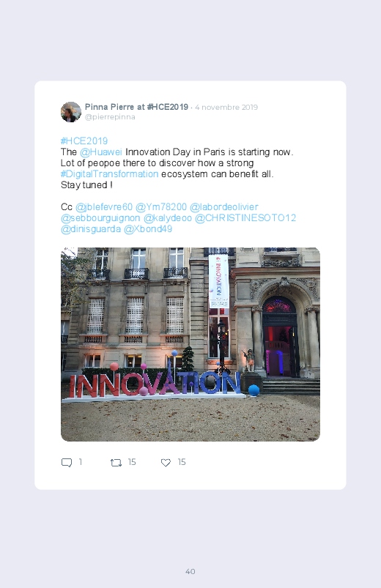Image resolution: width=381 pixels, height=588 pixels.
Task: Open @labordeolivier mention link
Action: point(224,207)
